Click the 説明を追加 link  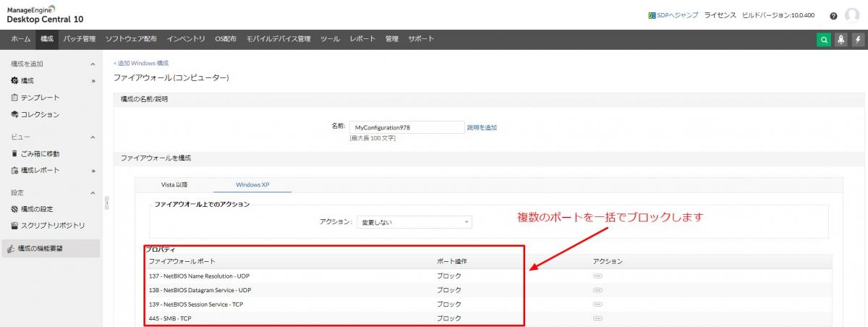coord(482,127)
